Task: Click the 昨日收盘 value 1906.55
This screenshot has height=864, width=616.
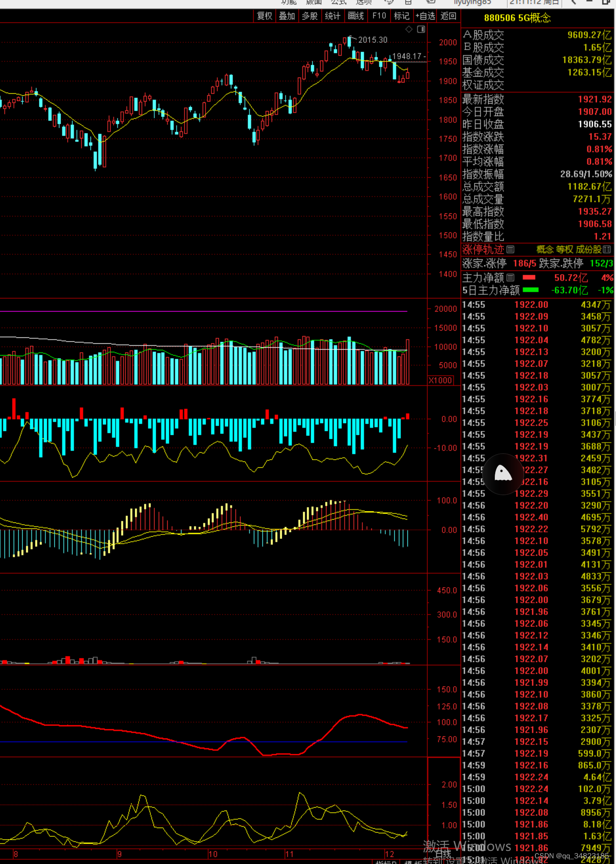Action: click(595, 124)
